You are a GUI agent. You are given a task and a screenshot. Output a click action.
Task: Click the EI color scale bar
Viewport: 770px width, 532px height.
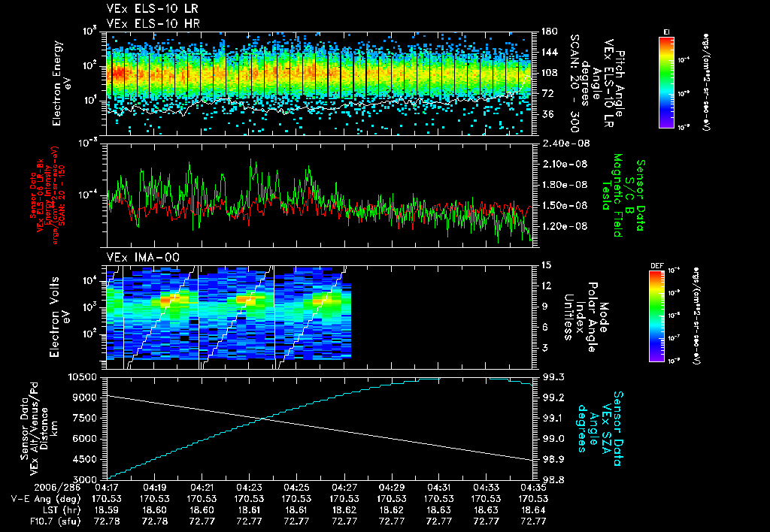pos(666,82)
